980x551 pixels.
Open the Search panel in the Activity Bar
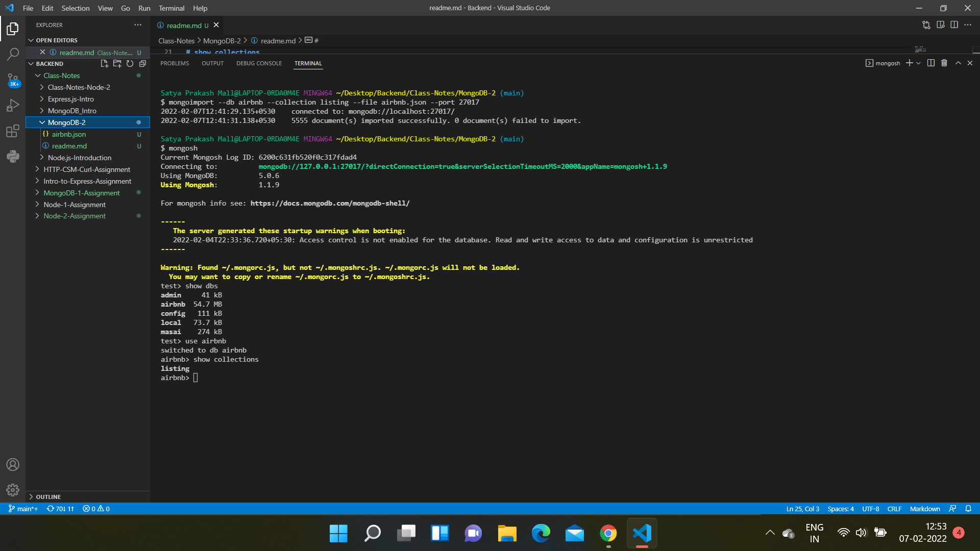pos(13,54)
